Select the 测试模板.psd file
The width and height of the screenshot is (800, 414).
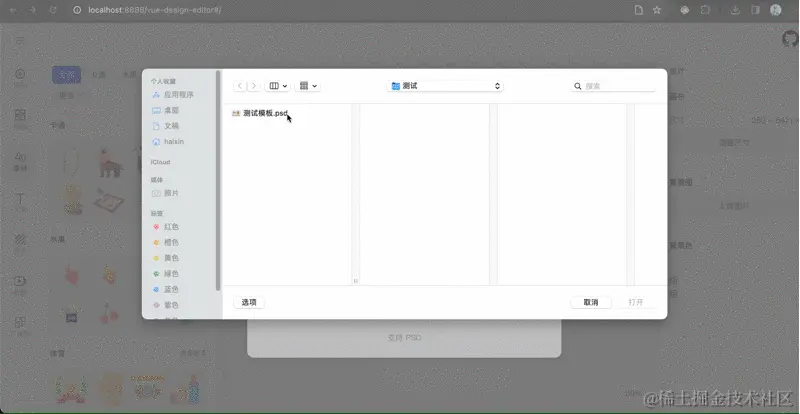click(x=260, y=113)
